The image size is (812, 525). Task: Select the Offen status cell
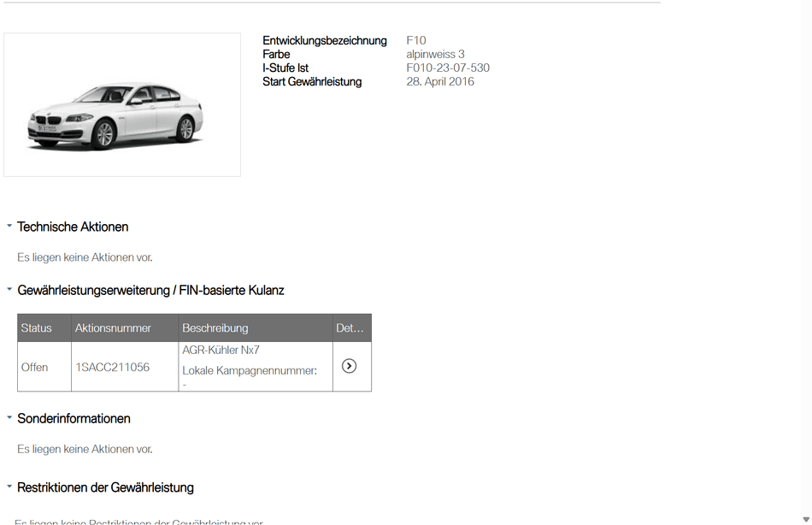click(x=44, y=367)
